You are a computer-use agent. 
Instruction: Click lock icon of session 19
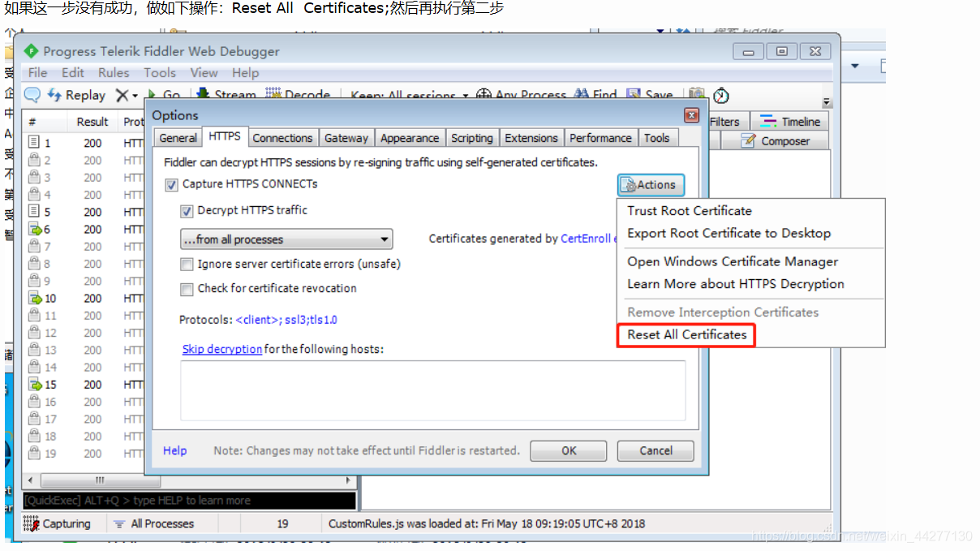point(34,454)
